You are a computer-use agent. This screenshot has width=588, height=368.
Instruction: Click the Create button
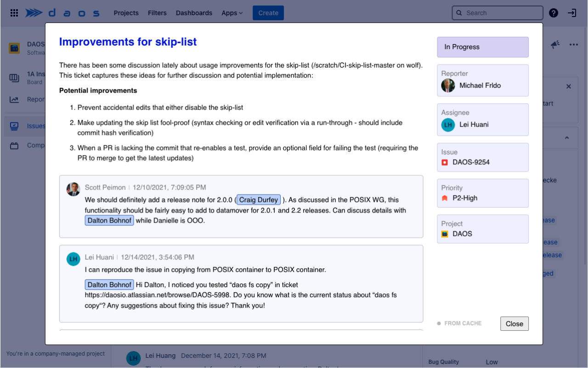268,13
